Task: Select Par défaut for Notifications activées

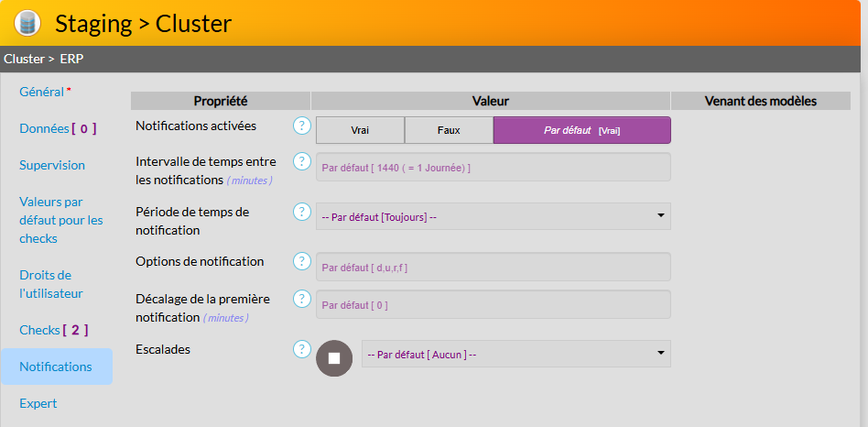Action: (581, 130)
